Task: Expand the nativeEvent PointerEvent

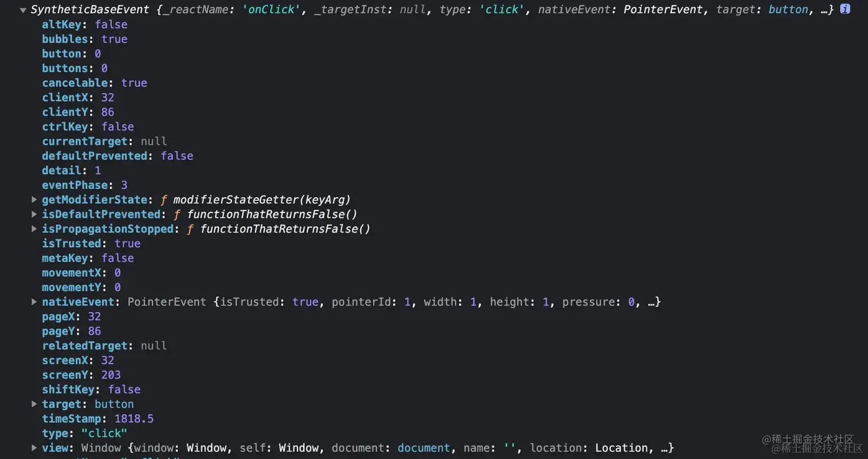Action: 34,302
